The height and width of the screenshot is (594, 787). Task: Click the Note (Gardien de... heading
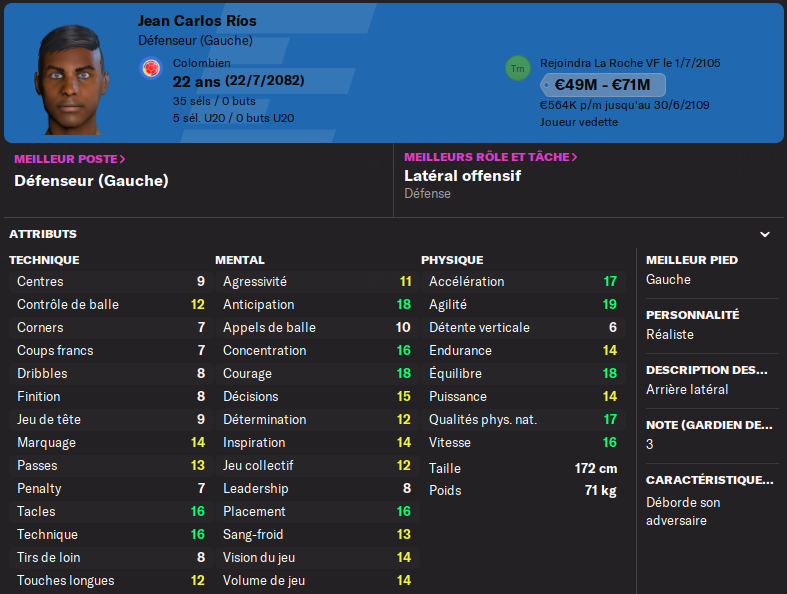click(709, 425)
